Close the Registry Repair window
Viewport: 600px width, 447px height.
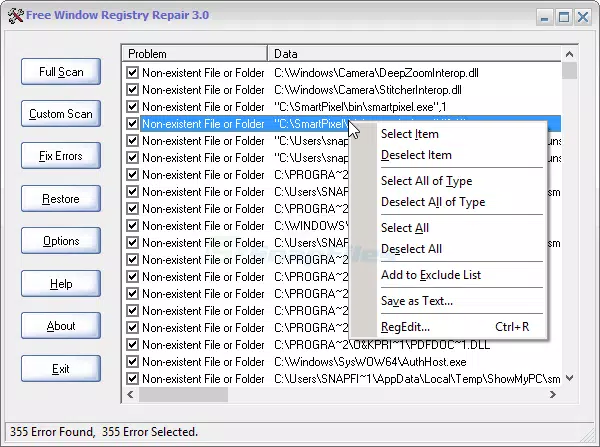tap(583, 17)
